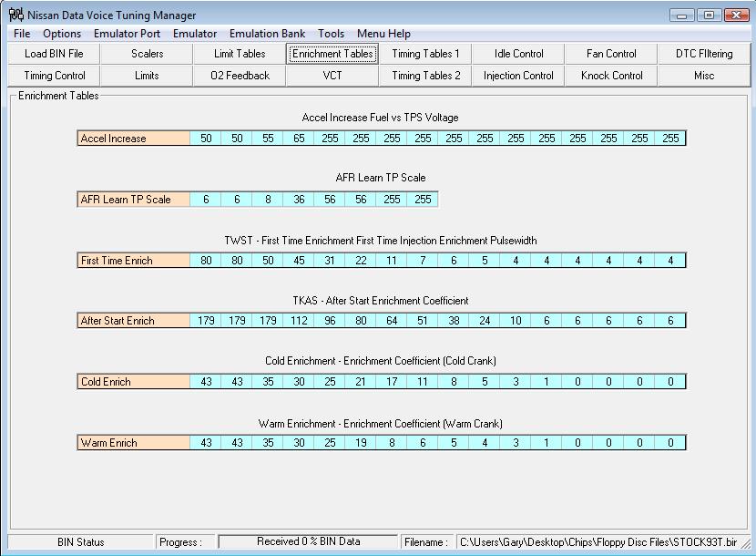Image resolution: width=756 pixels, height=556 pixels.
Task: Open the Injection Control tab
Action: (518, 76)
